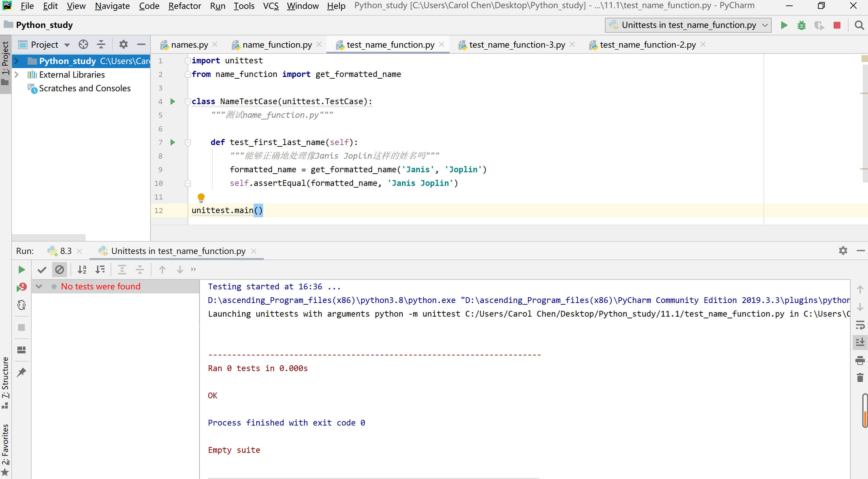Toggle Show Ignored tests button
The height and width of the screenshot is (479, 868).
pos(60,270)
